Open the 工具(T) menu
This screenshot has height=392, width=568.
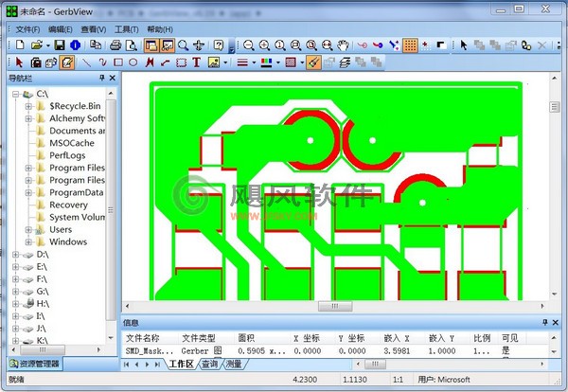click(x=127, y=29)
